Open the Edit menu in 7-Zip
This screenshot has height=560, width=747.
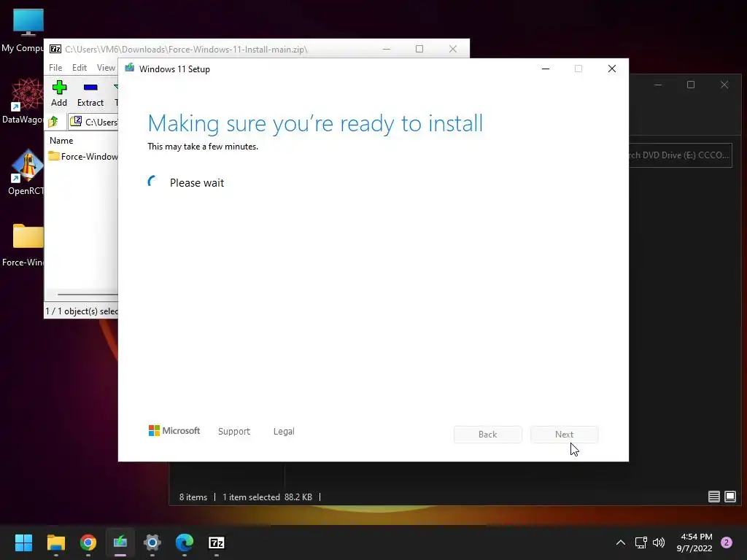point(79,68)
